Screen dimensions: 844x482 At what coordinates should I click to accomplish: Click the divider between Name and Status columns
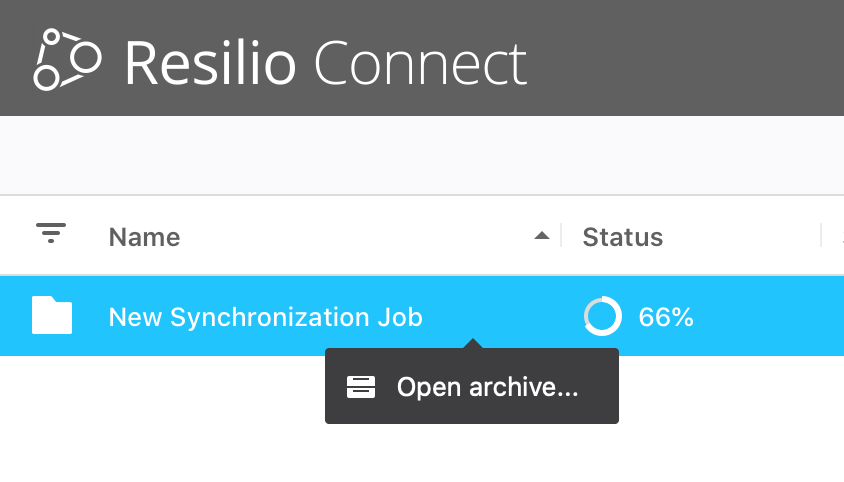tap(561, 236)
